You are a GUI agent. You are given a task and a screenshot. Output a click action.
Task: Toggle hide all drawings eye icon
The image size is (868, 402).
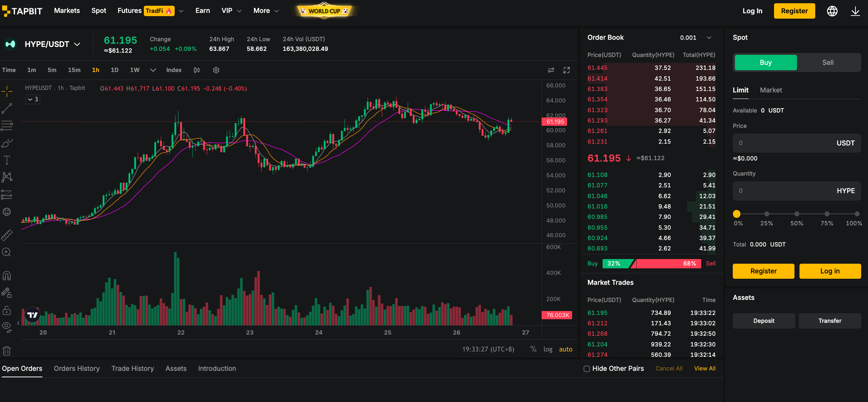click(x=7, y=326)
